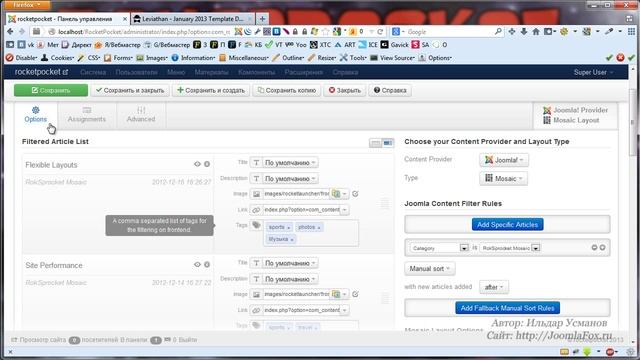Open Content Provider Joomla dropdown
The width and height of the screenshot is (640, 360).
tap(504, 160)
